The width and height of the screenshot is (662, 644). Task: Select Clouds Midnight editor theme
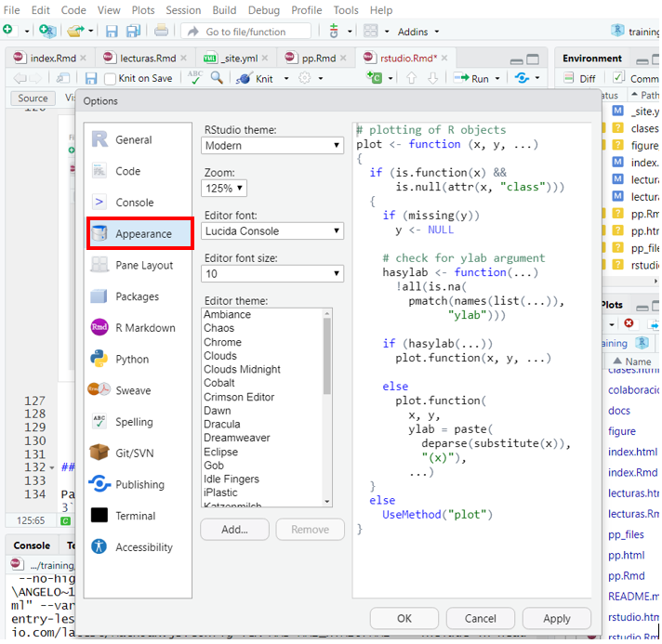(x=242, y=369)
